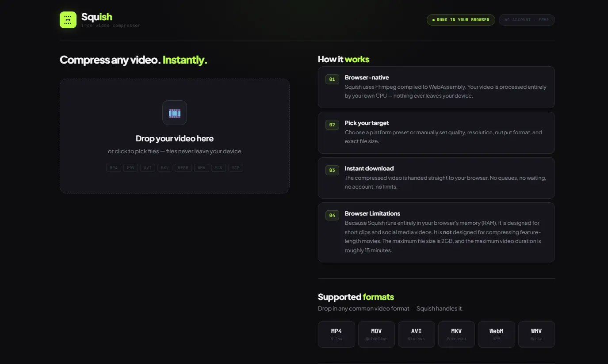This screenshot has width=608, height=364.
Task: Select the WMV Media supported format card
Action: coord(536,334)
